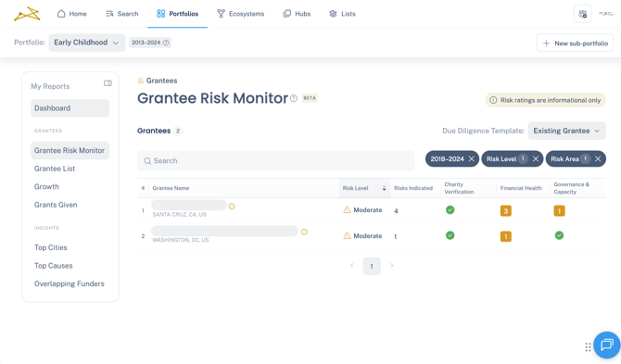Viewport: 621px width, 364px height.
Task: Open Grantee List report
Action: pos(55,169)
